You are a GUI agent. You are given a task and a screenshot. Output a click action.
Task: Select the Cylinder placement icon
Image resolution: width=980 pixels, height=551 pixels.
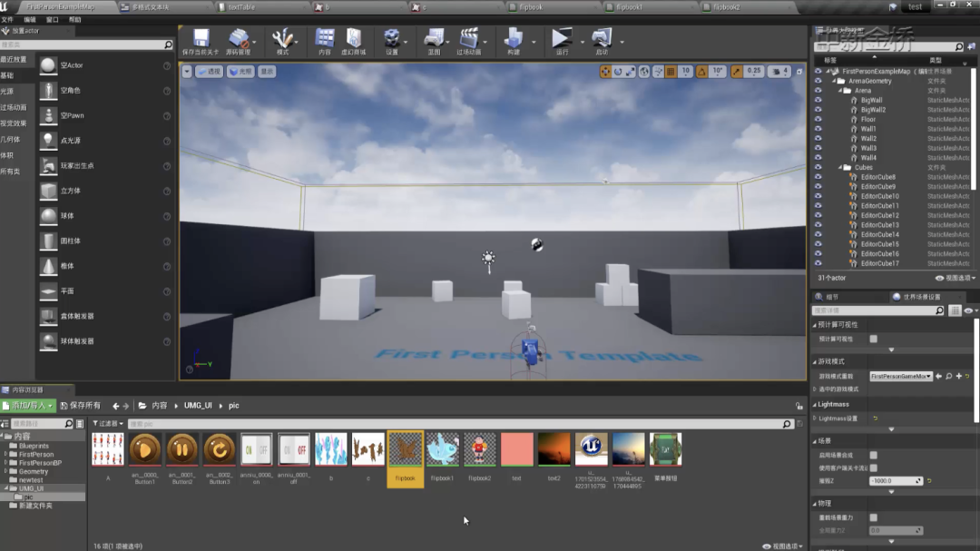coord(48,241)
